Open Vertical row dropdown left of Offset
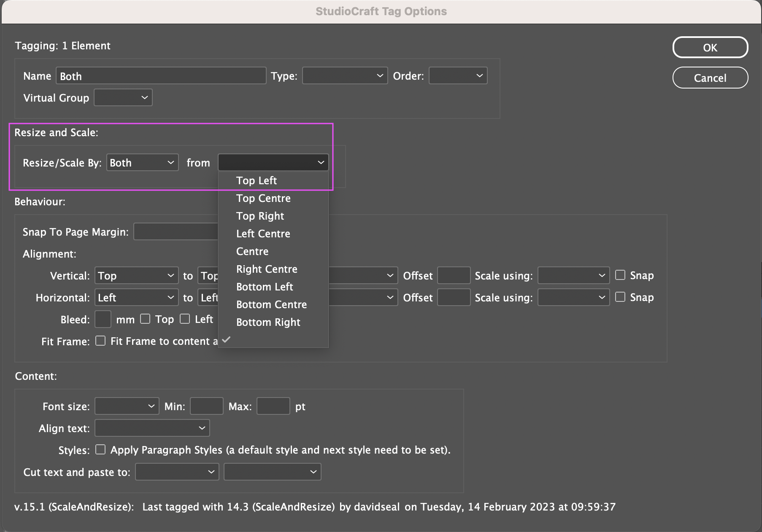The width and height of the screenshot is (762, 532). [x=363, y=276]
